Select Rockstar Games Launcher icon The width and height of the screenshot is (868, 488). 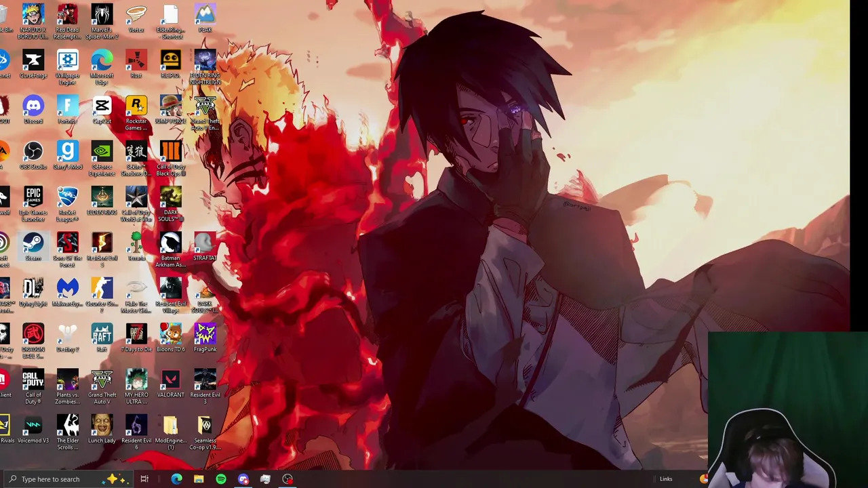[x=136, y=113]
